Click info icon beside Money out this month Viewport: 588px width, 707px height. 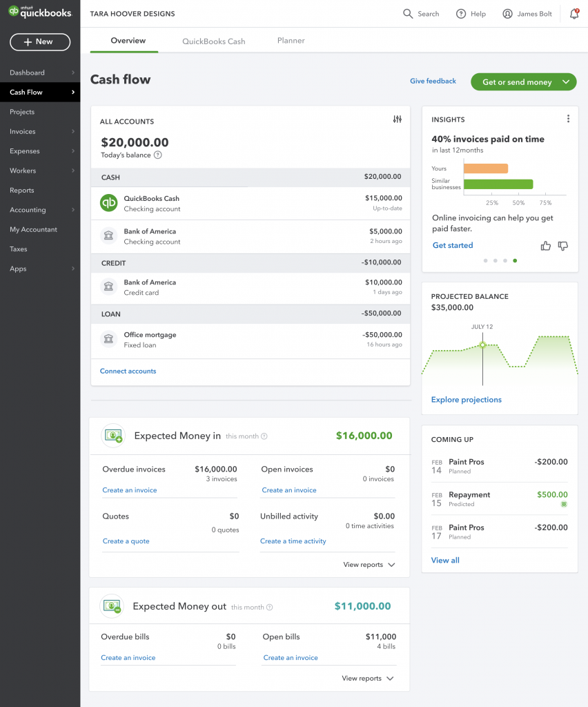(x=269, y=608)
